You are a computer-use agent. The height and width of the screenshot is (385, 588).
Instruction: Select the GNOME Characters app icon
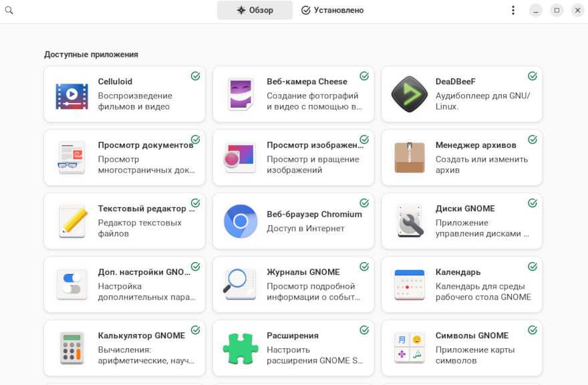[409, 348]
